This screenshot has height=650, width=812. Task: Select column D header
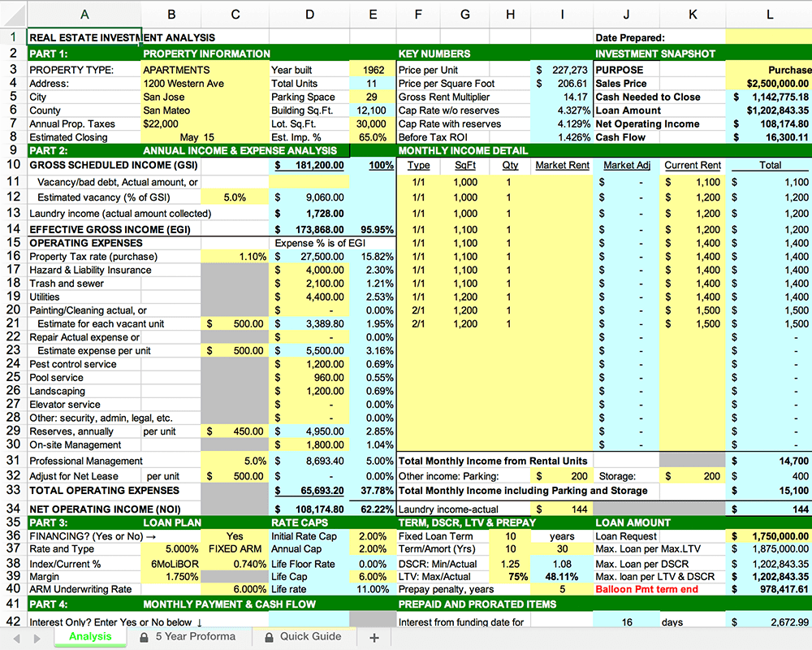tap(309, 15)
